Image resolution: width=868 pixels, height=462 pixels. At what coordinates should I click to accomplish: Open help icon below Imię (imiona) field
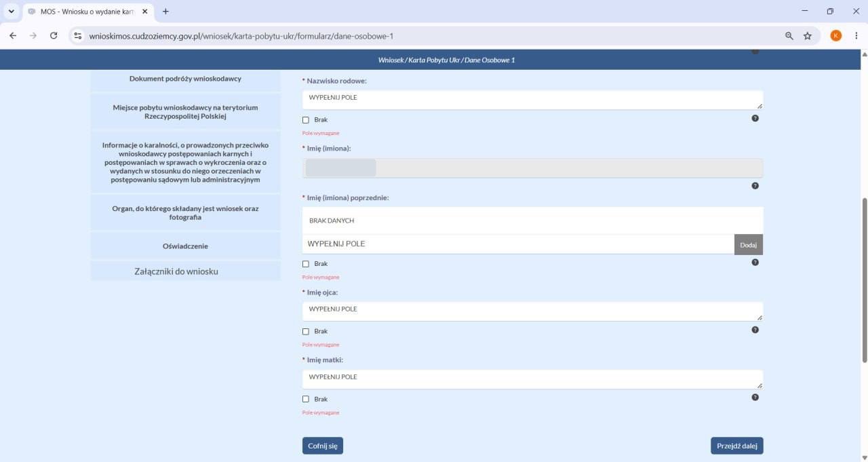pyautogui.click(x=755, y=186)
